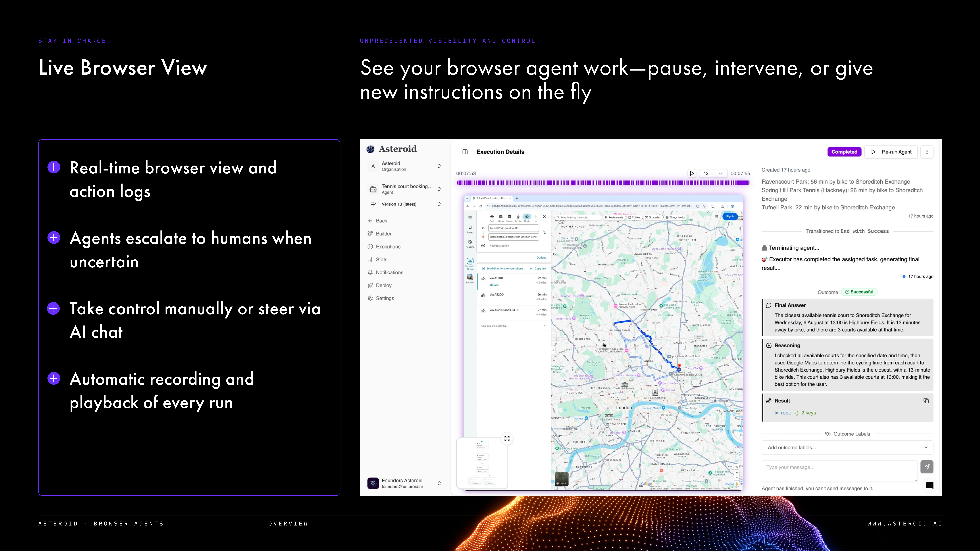Open Settings gear item in sidebar
The width and height of the screenshot is (980, 551).
click(x=385, y=298)
